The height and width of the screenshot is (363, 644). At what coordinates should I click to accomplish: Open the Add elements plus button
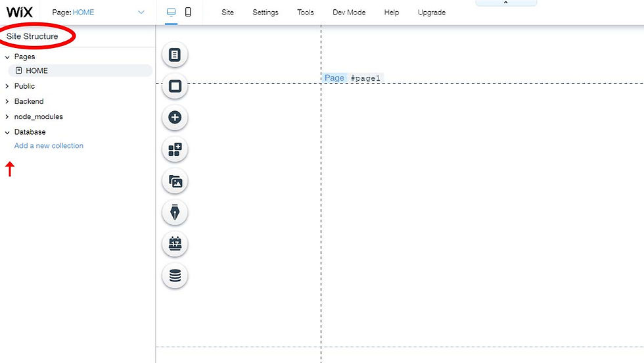click(175, 118)
